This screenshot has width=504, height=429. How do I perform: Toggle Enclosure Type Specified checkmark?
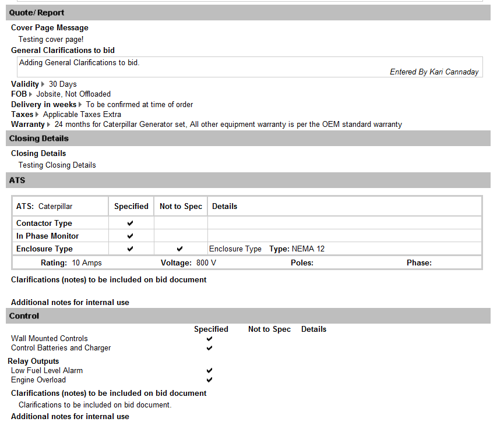[131, 249]
